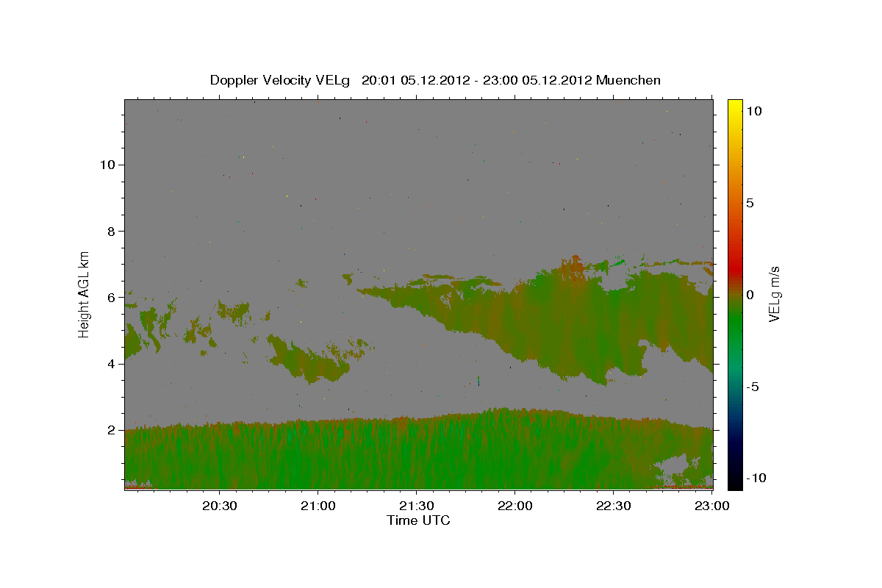Screen dimensions: 882x588
Task: Click the 'Time UTC' axis title
Action: pos(418,520)
